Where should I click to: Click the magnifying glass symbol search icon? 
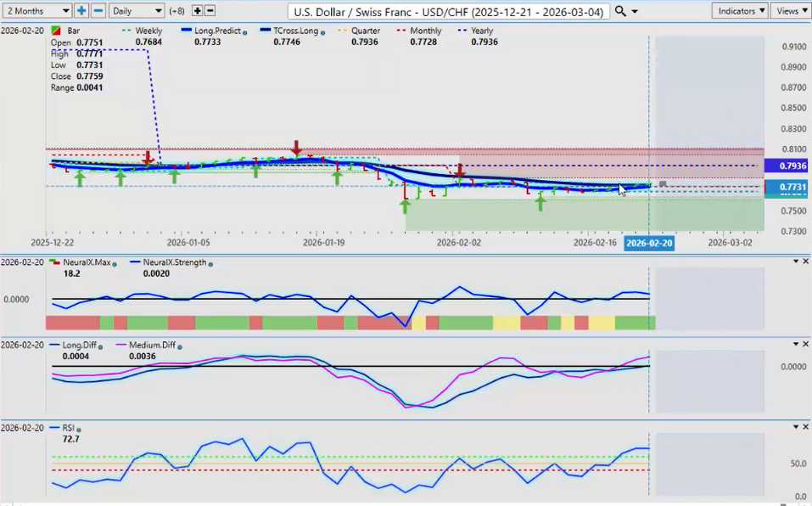pyautogui.click(x=621, y=11)
